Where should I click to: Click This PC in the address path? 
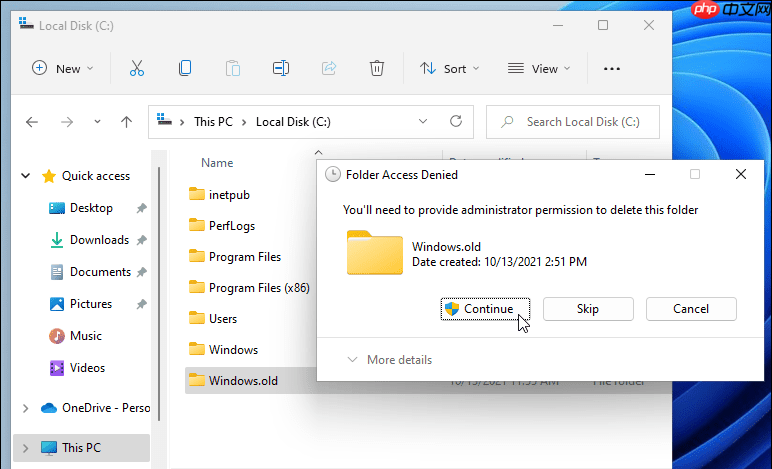[x=213, y=122]
